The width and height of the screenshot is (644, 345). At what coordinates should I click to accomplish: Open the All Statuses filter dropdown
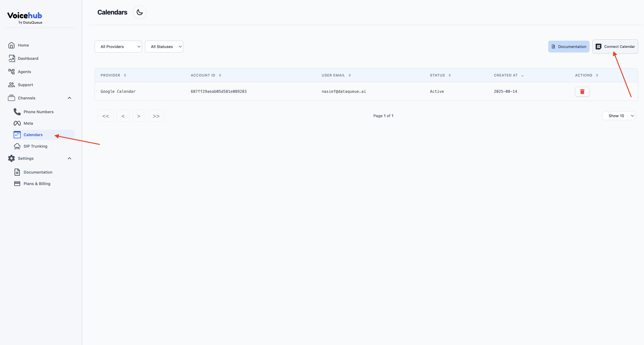point(164,47)
